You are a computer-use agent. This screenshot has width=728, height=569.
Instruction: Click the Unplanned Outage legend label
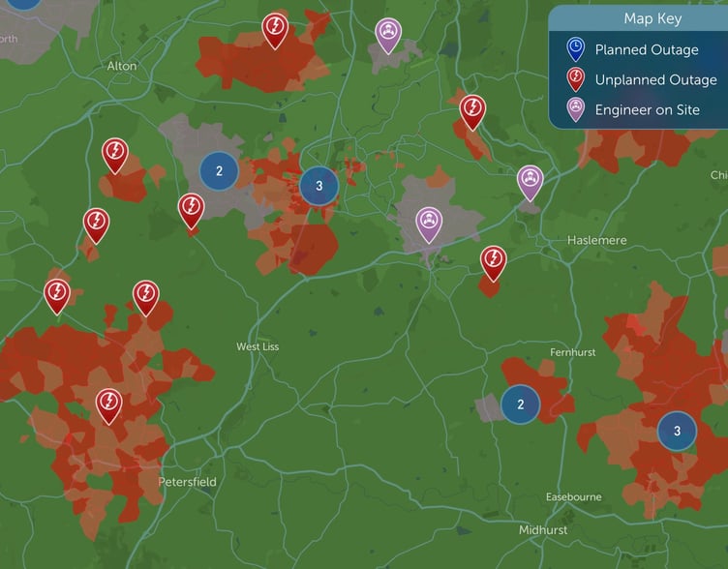(x=656, y=79)
